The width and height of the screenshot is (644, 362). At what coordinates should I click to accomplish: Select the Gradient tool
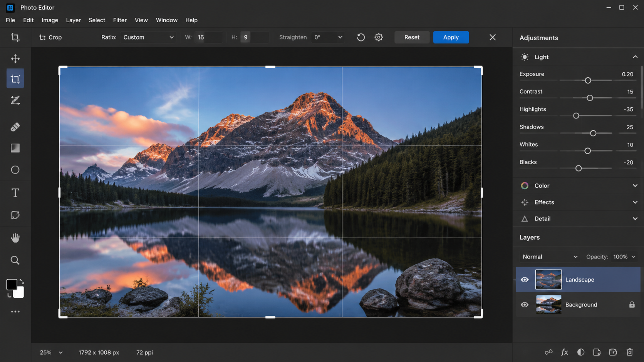pyautogui.click(x=15, y=148)
